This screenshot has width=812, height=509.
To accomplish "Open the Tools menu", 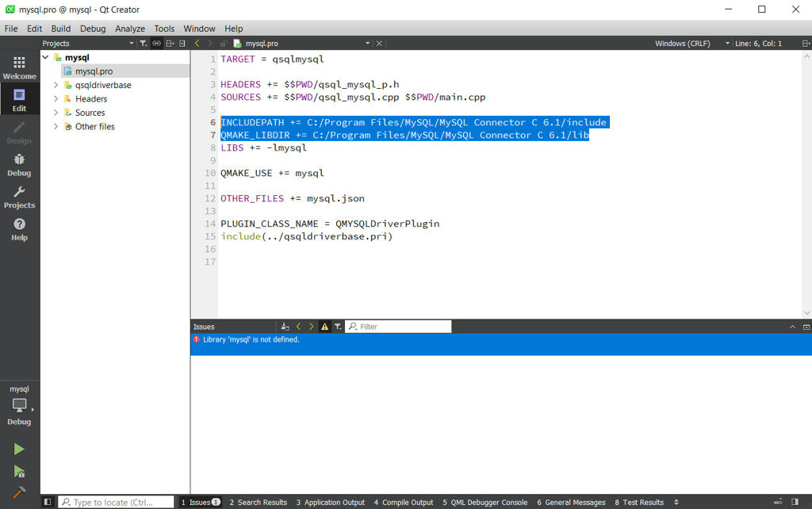I will click(x=164, y=29).
